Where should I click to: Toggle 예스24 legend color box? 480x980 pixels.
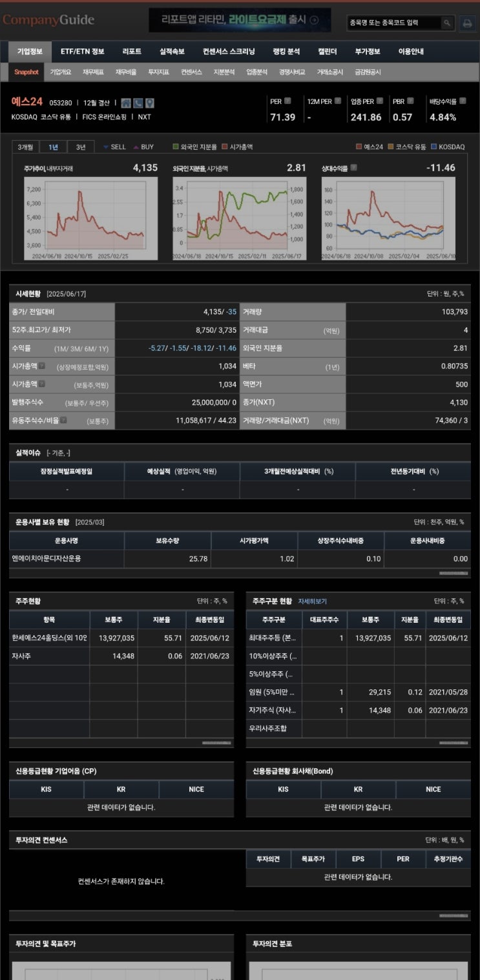coord(359,147)
